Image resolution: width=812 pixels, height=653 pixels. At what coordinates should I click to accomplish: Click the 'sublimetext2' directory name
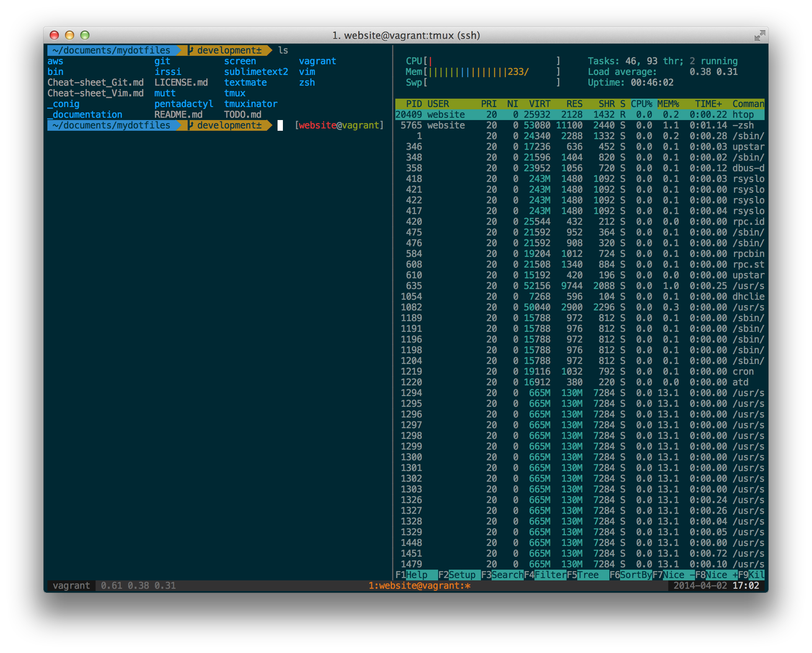(x=256, y=72)
